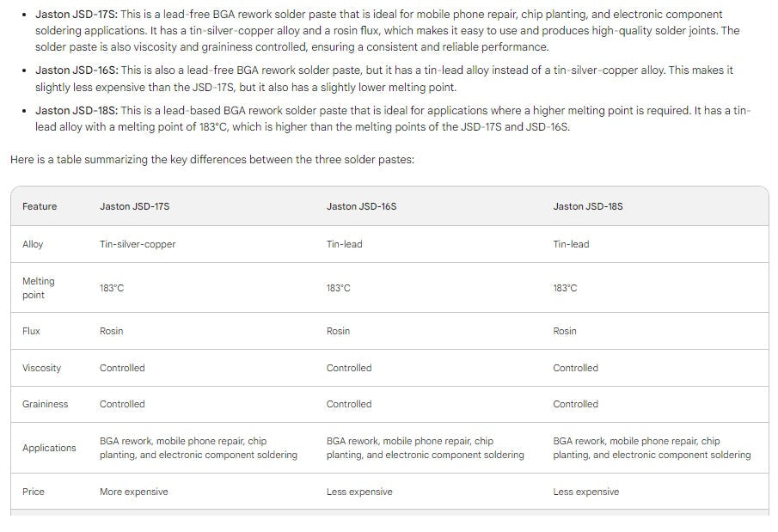778x532 pixels.
Task: Click the Feature column header
Action: 40,206
